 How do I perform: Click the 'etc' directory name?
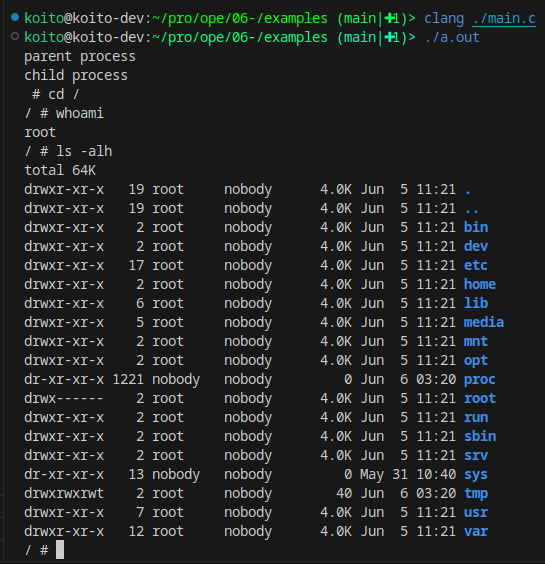476,265
